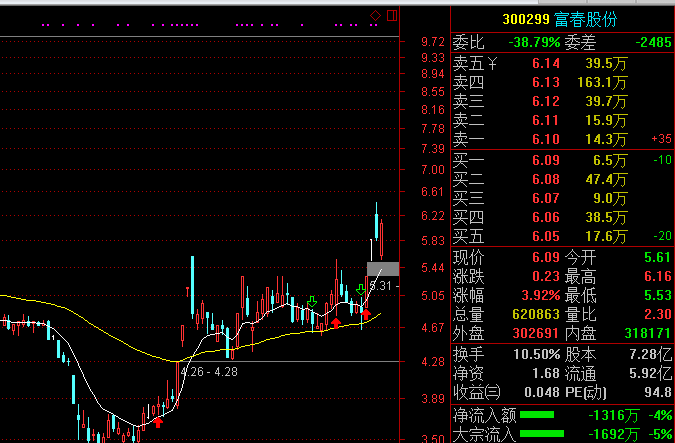Click the red up arrow at chart bottom-left
675x443 pixels.
(x=157, y=423)
